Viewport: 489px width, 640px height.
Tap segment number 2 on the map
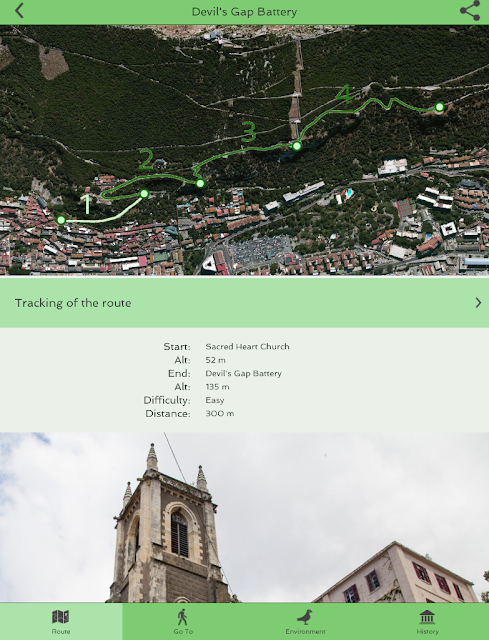pyautogui.click(x=146, y=159)
